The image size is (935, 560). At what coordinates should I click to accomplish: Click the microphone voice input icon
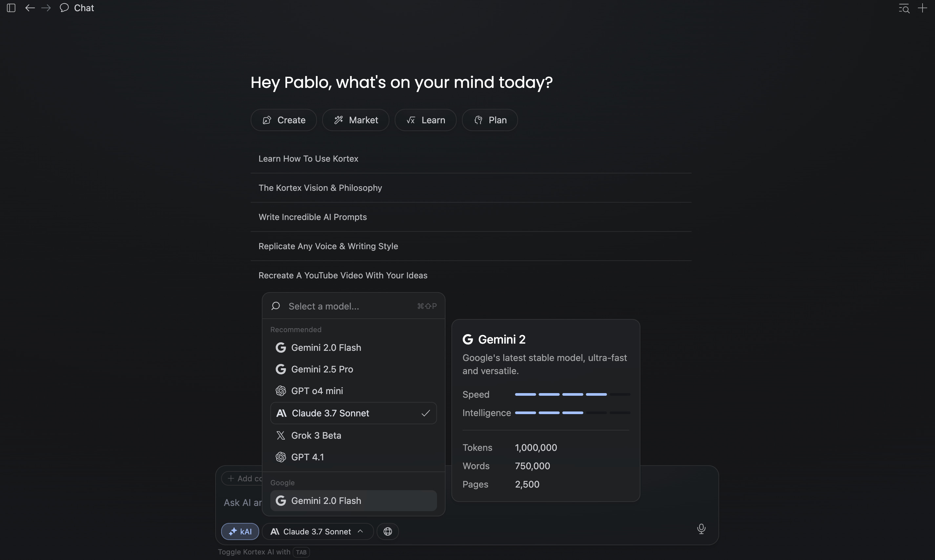coord(701,529)
